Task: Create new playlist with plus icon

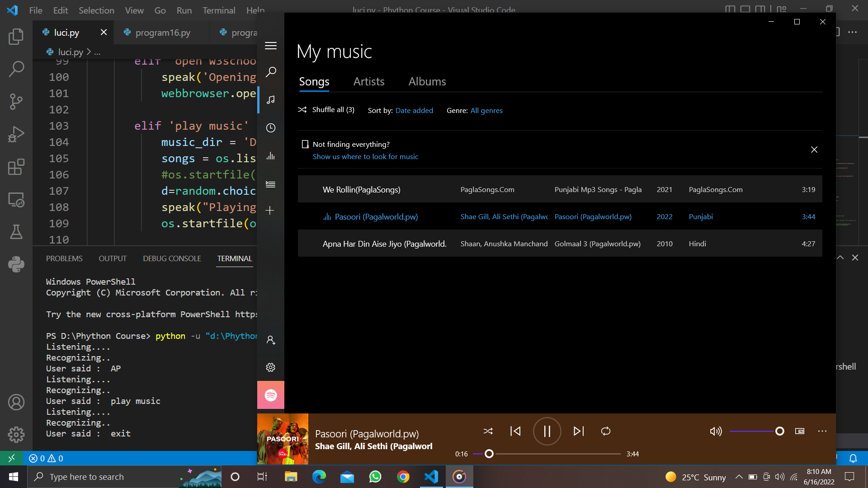Action: pyautogui.click(x=270, y=210)
